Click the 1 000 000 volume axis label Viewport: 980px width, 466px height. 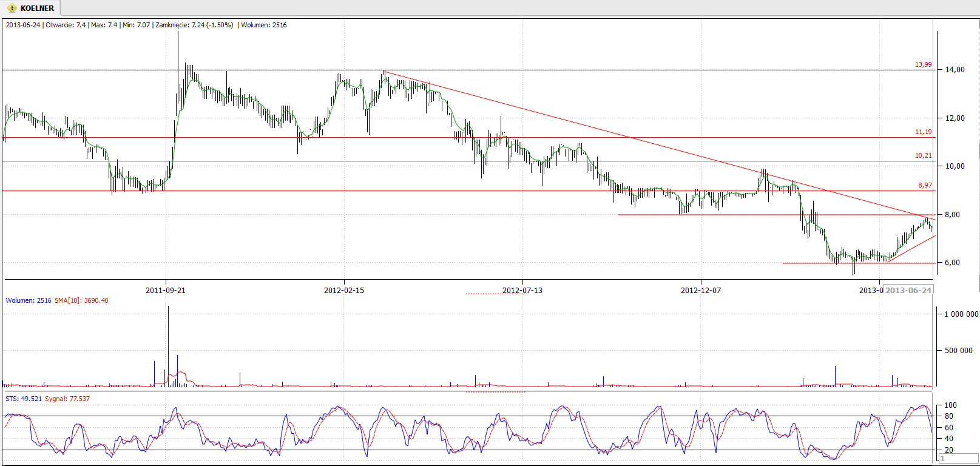click(x=961, y=314)
